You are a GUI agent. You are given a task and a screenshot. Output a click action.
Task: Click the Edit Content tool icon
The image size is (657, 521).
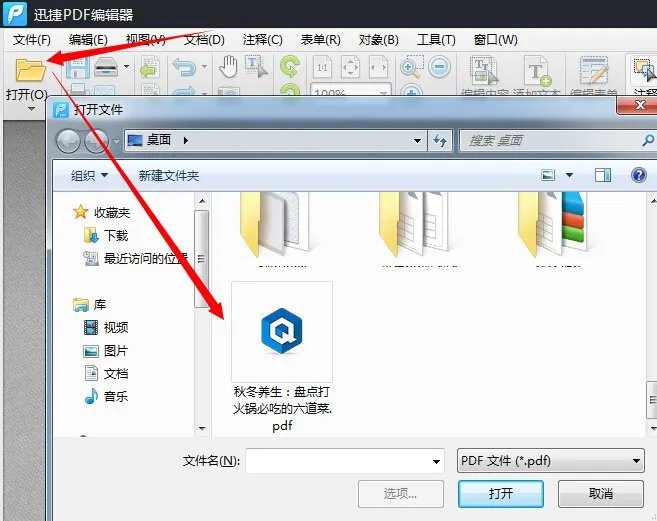tap(485, 70)
